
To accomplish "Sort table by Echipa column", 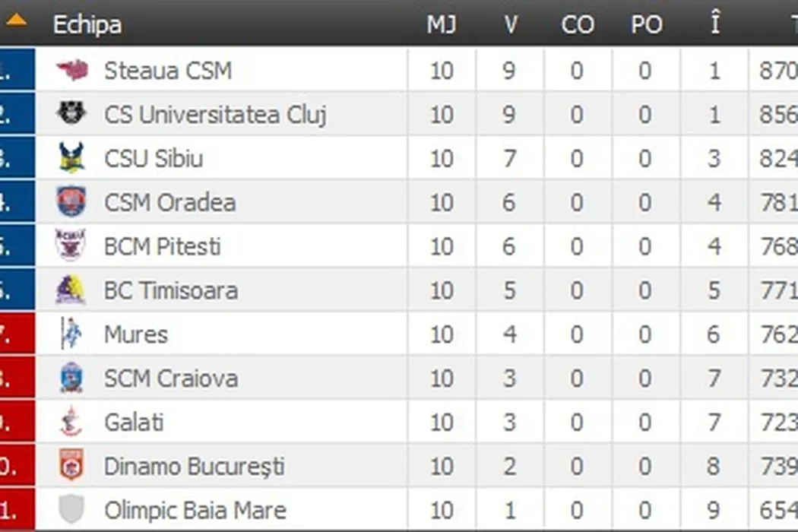I will click(x=87, y=25).
